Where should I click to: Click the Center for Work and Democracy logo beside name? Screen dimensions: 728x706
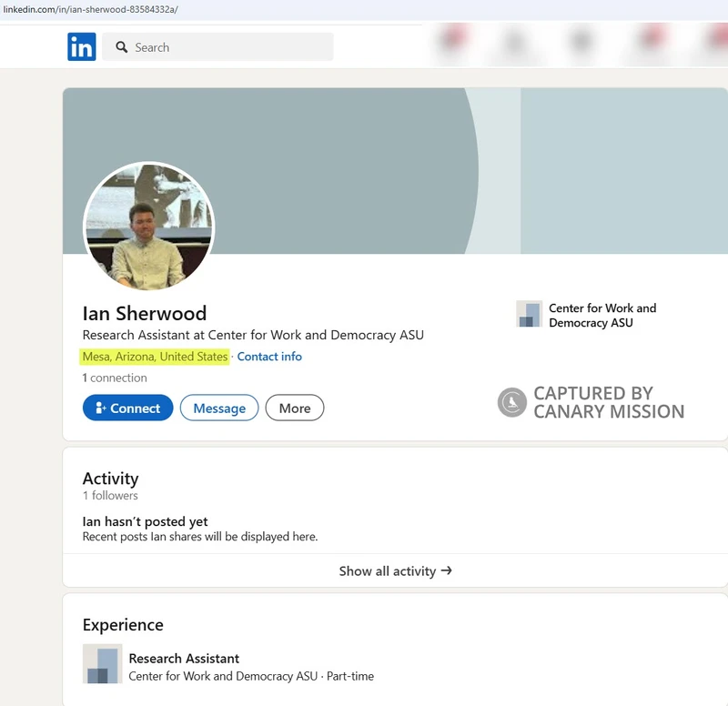(x=530, y=314)
